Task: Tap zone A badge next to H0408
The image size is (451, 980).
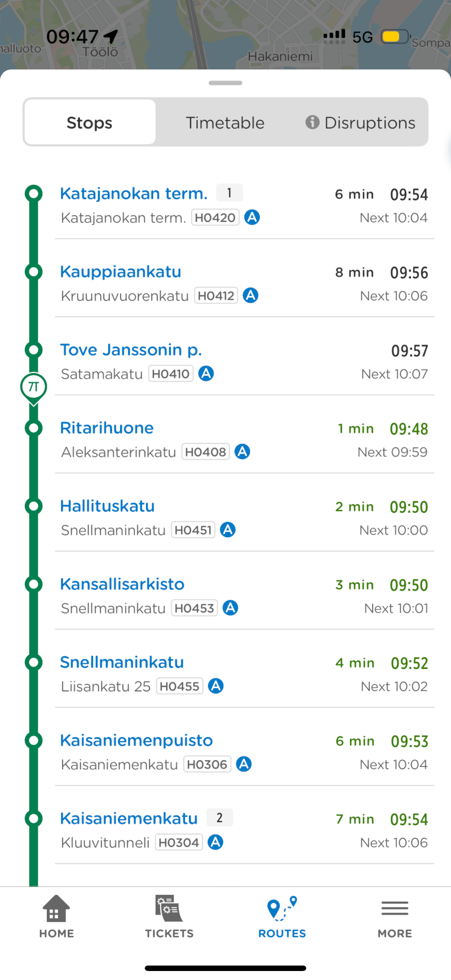Action: pos(242,452)
